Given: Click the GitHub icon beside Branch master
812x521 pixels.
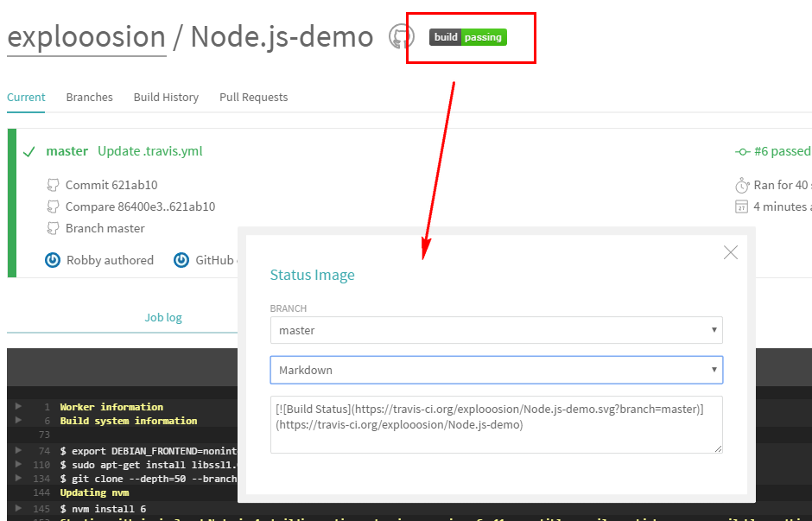Looking at the screenshot, I should coord(53,228).
